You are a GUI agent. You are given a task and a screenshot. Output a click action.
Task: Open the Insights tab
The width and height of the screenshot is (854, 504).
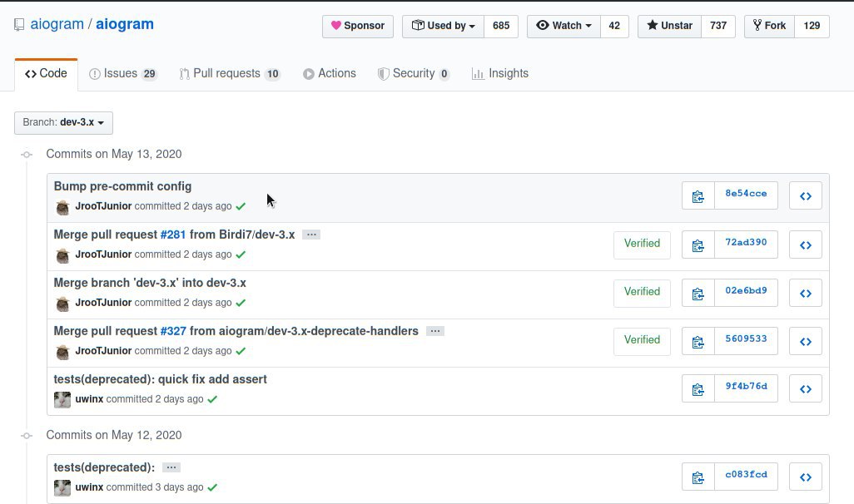click(x=500, y=73)
